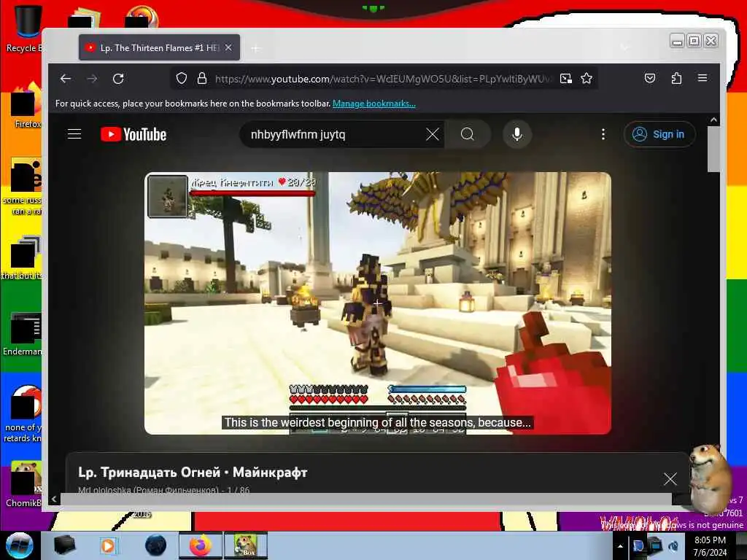Click the volume speaker tray icon
747x560 pixels.
(673, 545)
